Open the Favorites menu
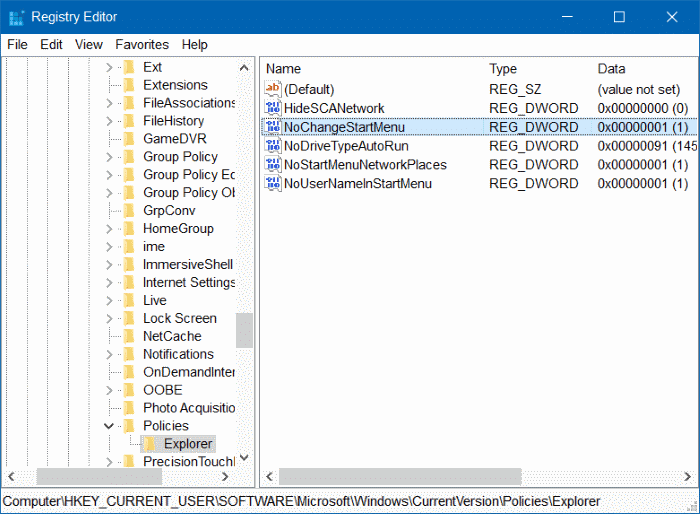Viewport: 700px width, 514px height. [142, 45]
